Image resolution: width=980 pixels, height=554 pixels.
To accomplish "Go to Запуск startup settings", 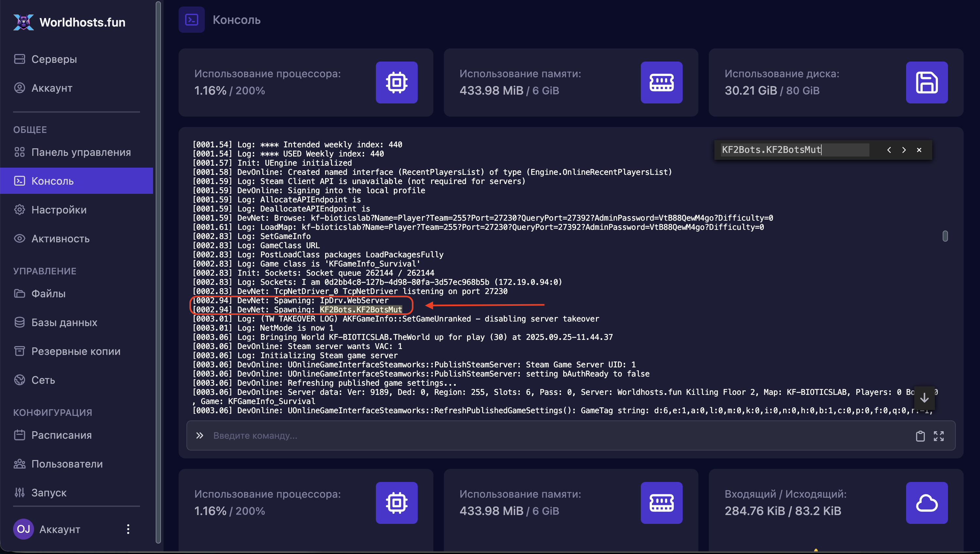I will click(x=49, y=492).
